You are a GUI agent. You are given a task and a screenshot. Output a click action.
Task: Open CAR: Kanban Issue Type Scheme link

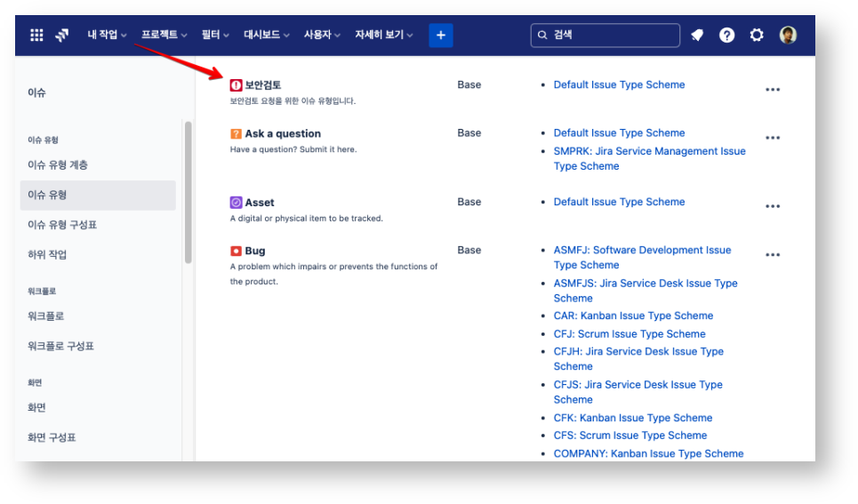pos(633,316)
